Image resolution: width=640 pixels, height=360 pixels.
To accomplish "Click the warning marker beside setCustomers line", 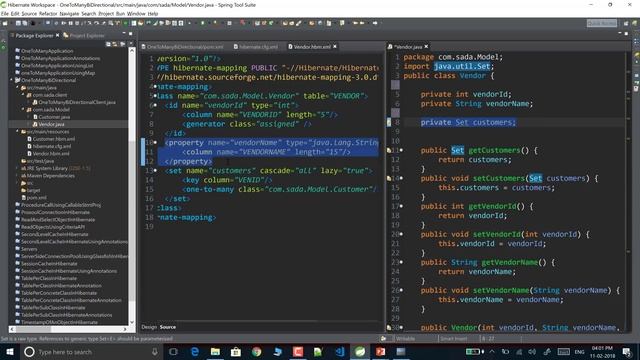I will (389, 178).
